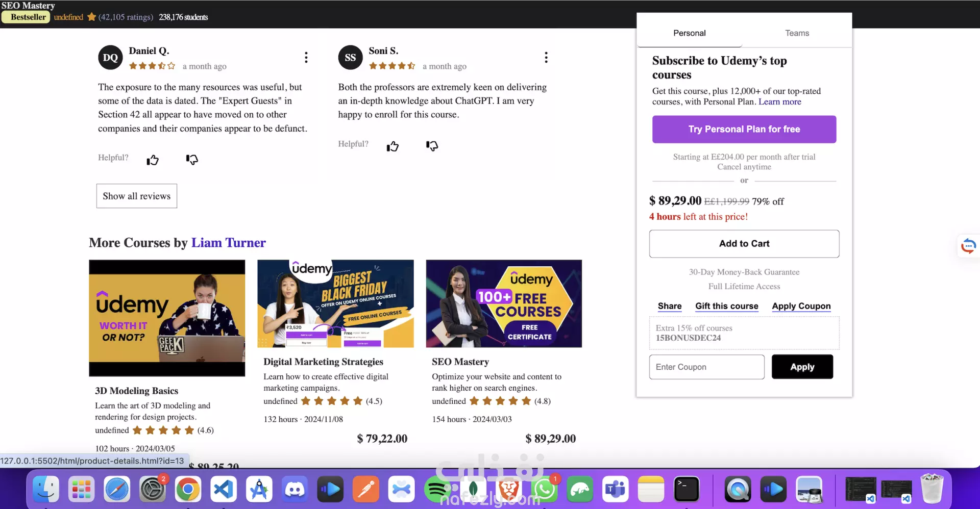Click the Bestseller badge in header

(x=26, y=17)
